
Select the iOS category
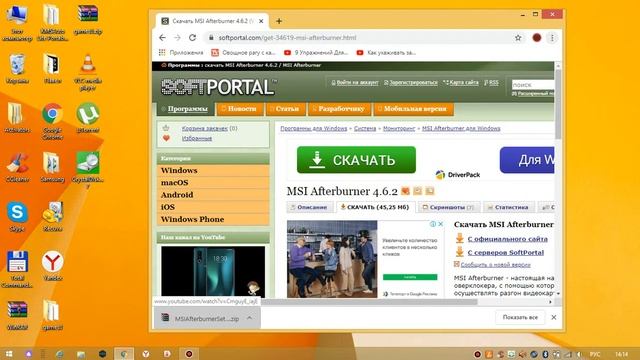pyautogui.click(x=213, y=207)
